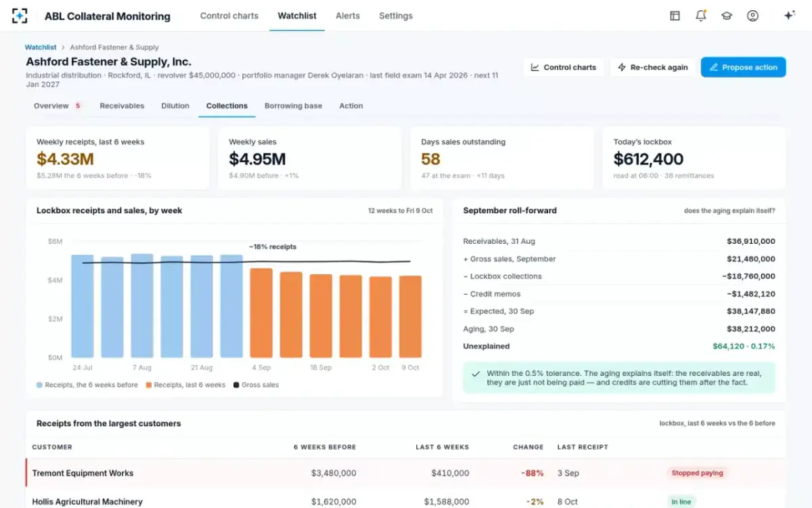This screenshot has width=812, height=508.
Task: Click 'does the aging explain itself?' text
Action: [x=729, y=211]
